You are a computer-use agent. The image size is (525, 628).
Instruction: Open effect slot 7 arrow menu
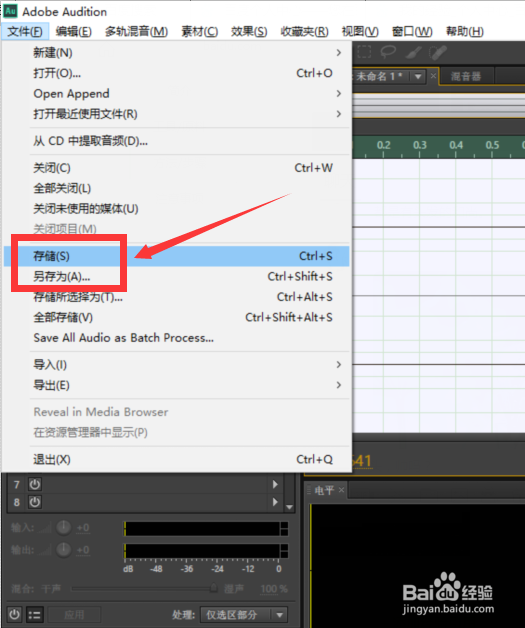(x=275, y=484)
